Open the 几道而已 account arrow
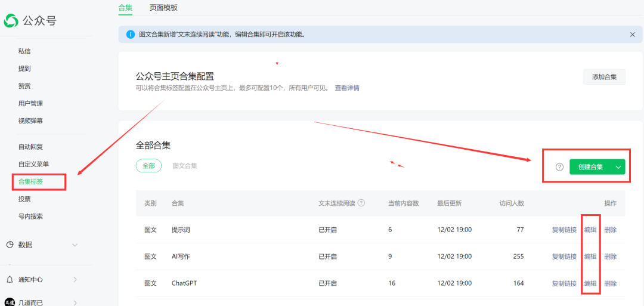This screenshot has width=644, height=306. click(75, 302)
